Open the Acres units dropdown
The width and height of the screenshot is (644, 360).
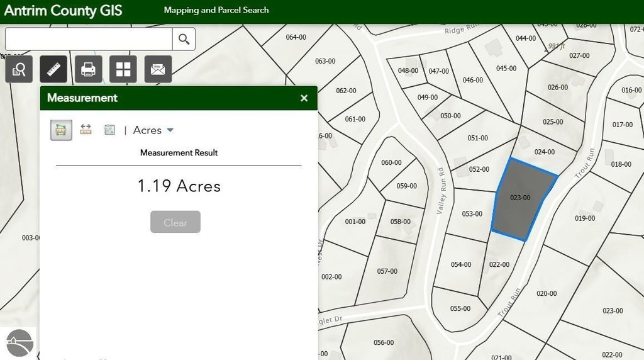pyautogui.click(x=153, y=130)
